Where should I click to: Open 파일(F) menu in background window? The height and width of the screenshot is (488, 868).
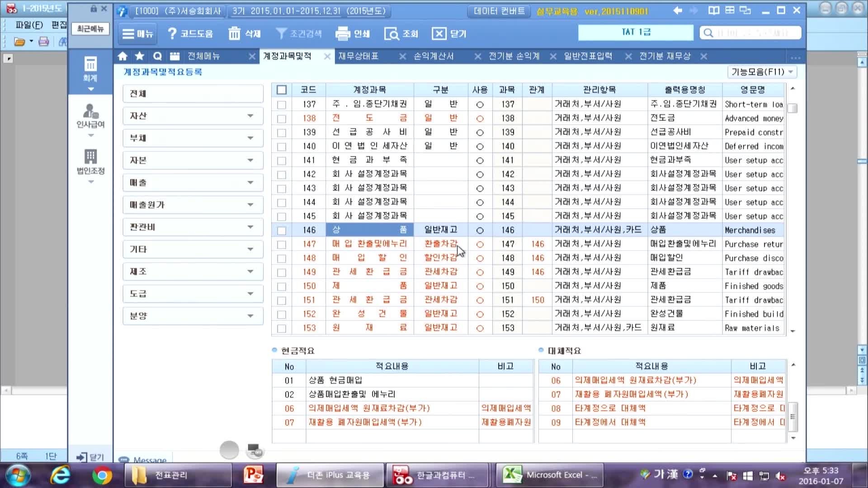(29, 25)
